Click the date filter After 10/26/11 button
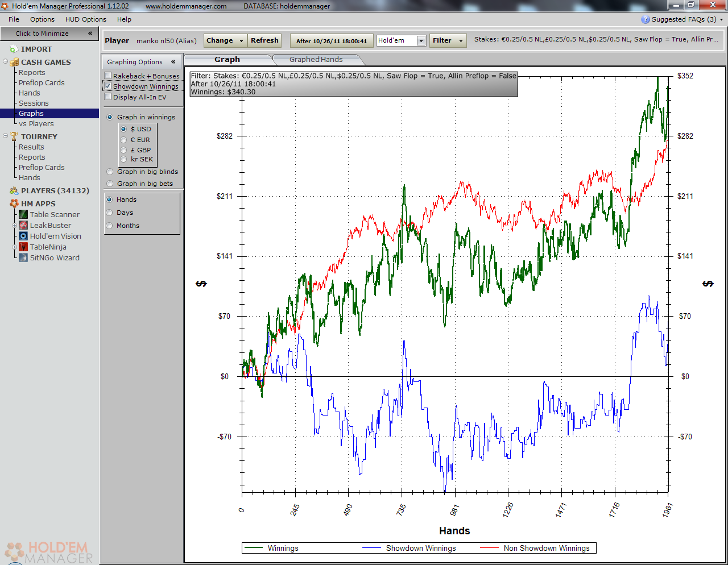The height and width of the screenshot is (565, 728). pyautogui.click(x=332, y=41)
